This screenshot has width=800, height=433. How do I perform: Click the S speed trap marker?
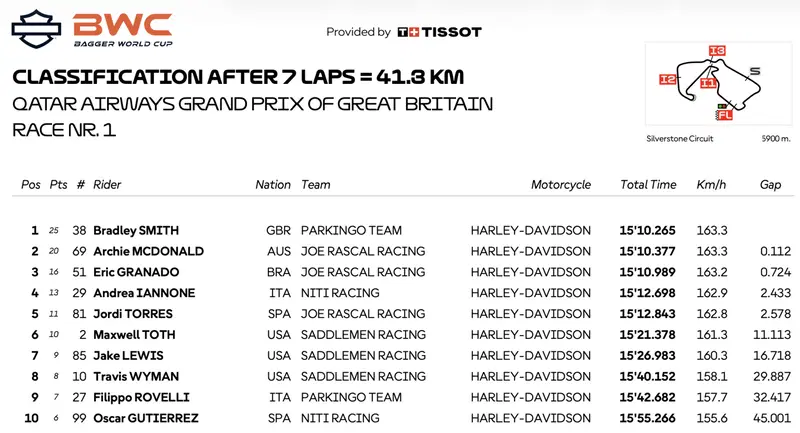click(x=755, y=71)
